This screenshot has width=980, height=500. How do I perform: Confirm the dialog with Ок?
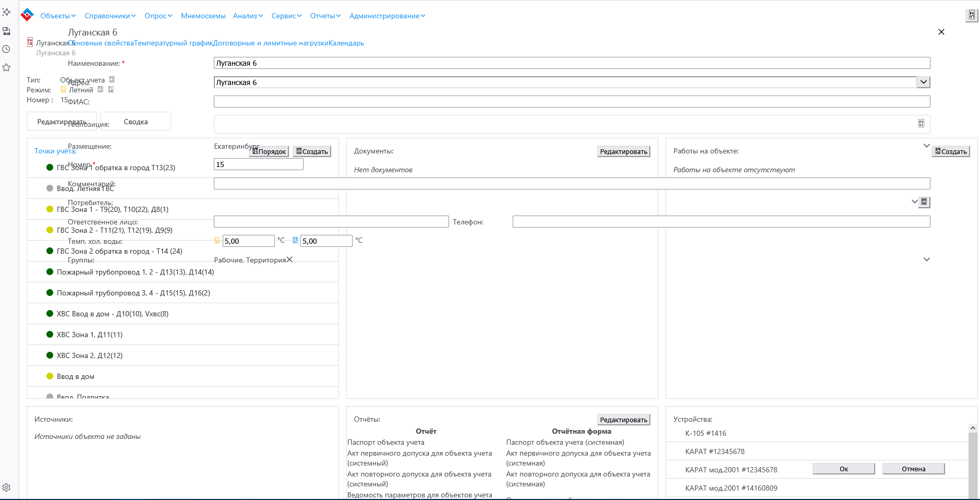844,469
